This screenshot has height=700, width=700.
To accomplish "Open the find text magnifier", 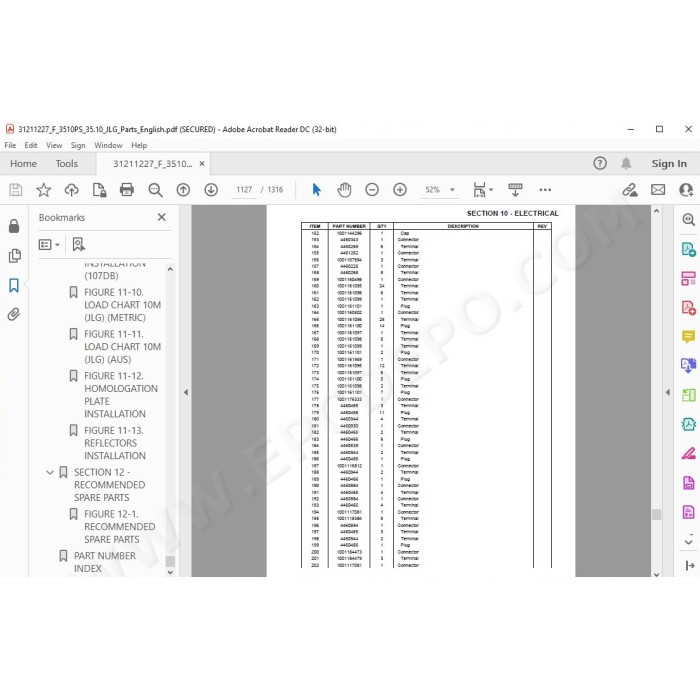I will pyautogui.click(x=155, y=190).
